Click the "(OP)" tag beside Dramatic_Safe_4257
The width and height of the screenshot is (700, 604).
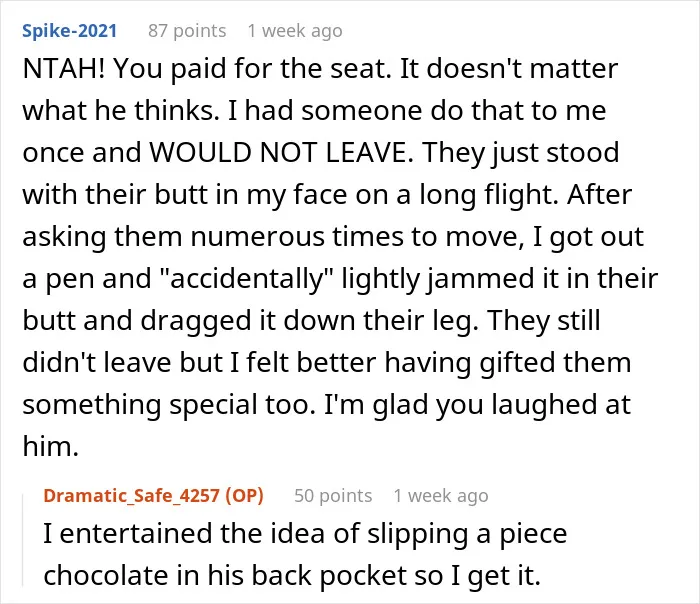click(x=244, y=496)
